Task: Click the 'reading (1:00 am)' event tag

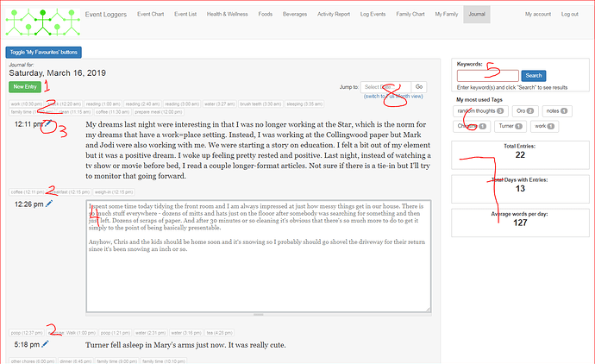Action: click(x=103, y=104)
